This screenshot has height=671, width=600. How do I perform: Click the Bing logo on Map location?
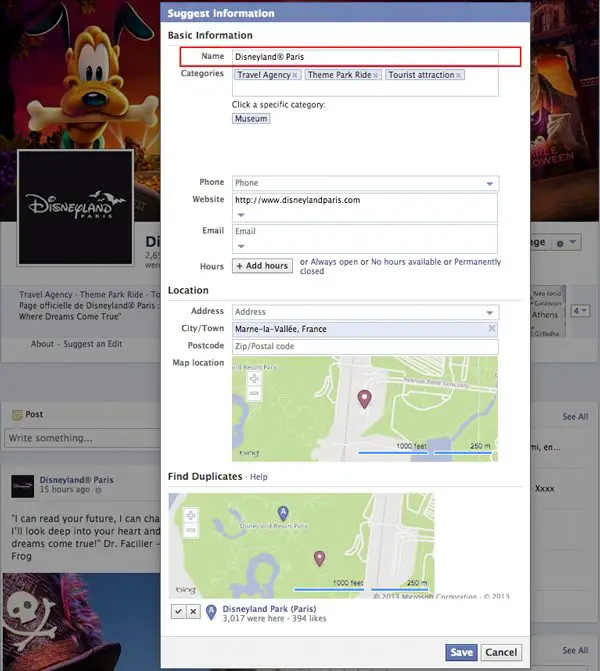pyautogui.click(x=249, y=453)
